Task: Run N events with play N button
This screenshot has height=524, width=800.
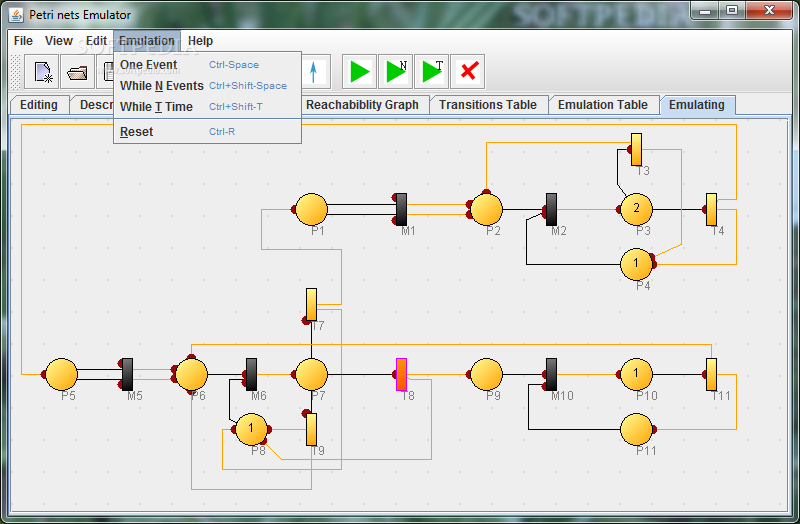Action: 396,72
